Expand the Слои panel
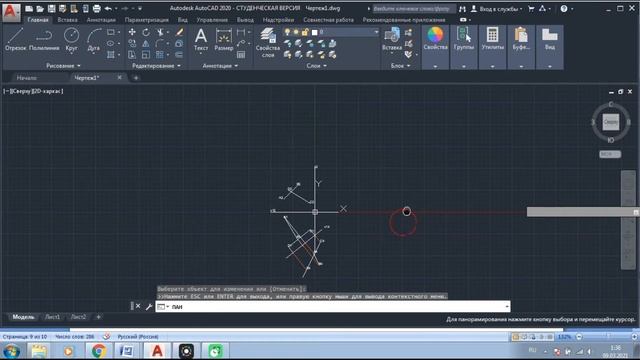 (316, 65)
